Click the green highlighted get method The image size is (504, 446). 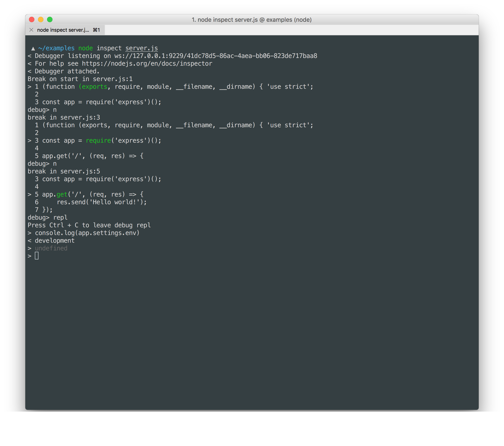tap(62, 194)
